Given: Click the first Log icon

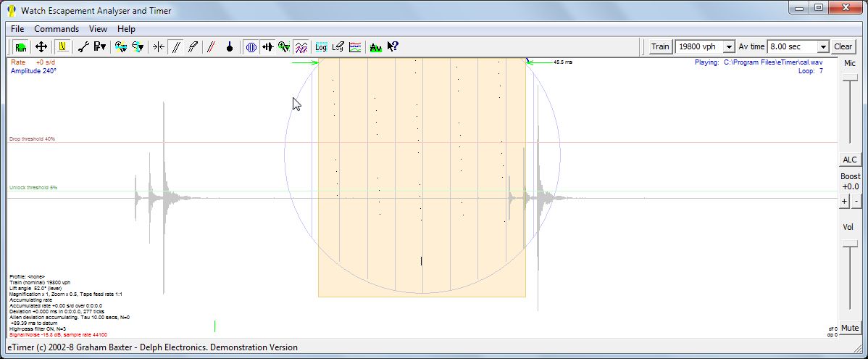Looking at the screenshot, I should pos(321,46).
